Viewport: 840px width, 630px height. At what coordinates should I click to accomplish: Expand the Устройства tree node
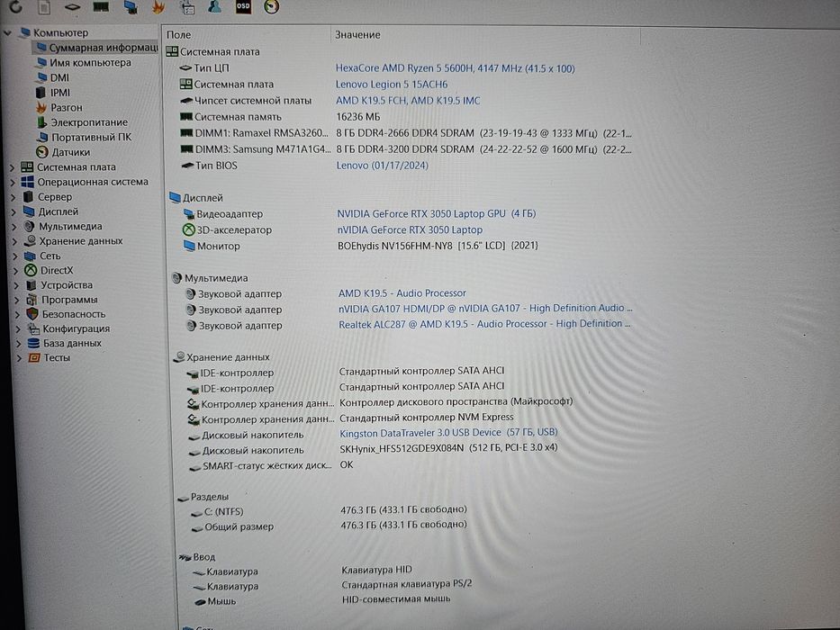(x=16, y=285)
